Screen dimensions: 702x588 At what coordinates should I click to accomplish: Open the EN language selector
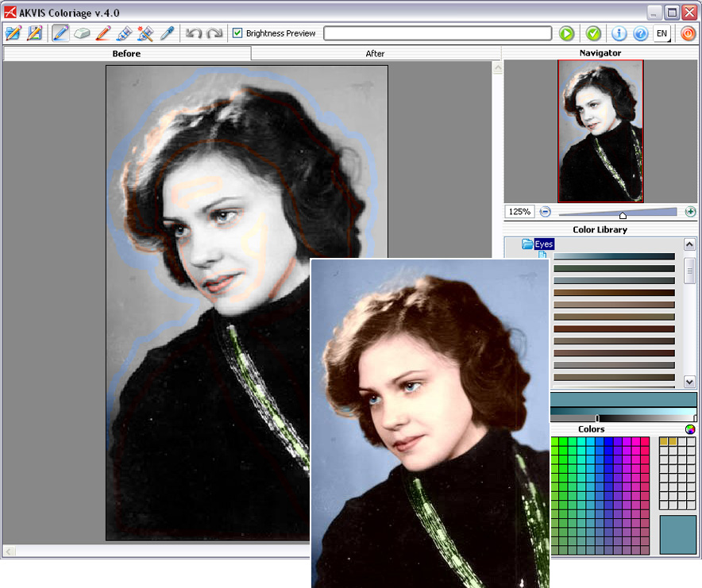click(662, 33)
